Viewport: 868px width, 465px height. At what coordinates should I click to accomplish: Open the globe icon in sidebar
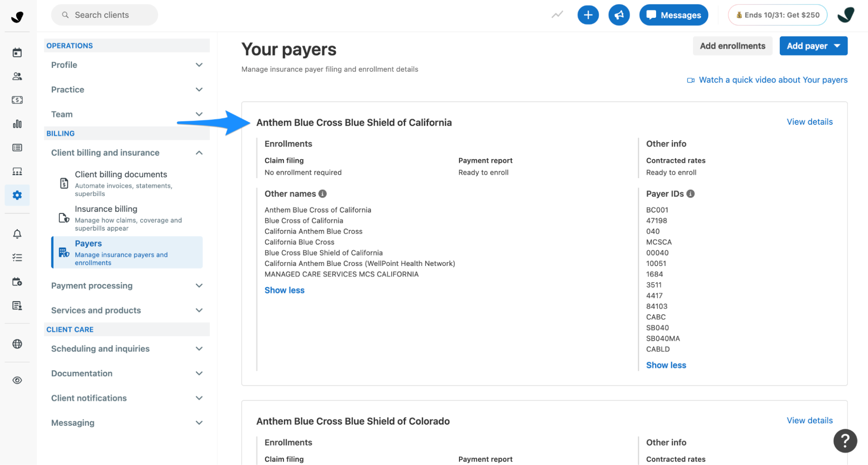point(17,344)
